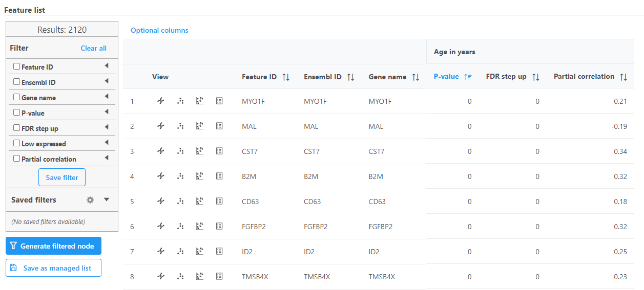Image resolution: width=644 pixels, height=290 pixels.
Task: Click Clear all filters link
Action: 93,48
